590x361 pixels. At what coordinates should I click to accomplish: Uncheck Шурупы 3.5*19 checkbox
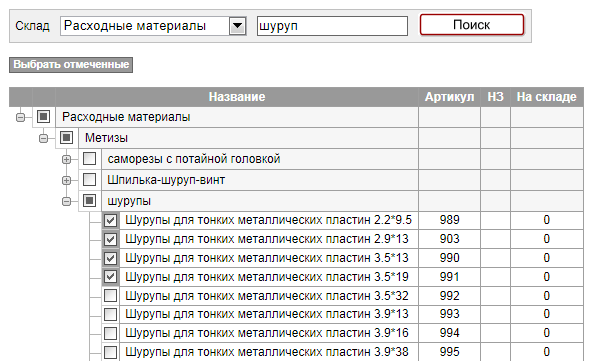pyautogui.click(x=111, y=277)
